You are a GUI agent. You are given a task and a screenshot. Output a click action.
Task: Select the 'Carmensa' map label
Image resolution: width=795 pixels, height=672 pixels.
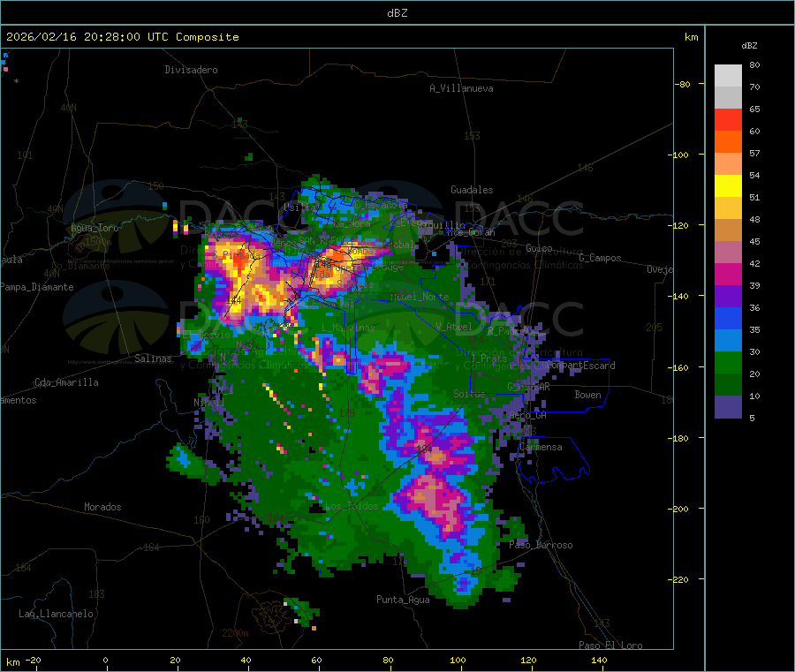coord(541,447)
